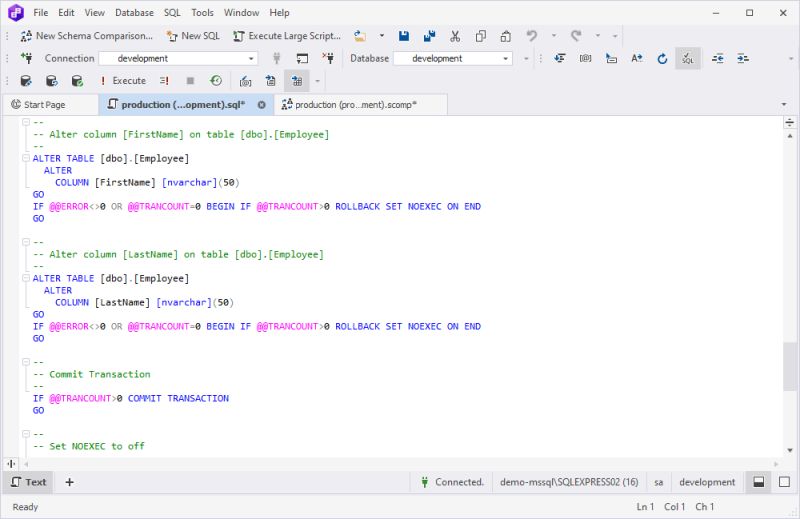Click the vertical scrollbar thumb in the editor
Image resolution: width=800 pixels, height=519 pixels.
(790, 366)
